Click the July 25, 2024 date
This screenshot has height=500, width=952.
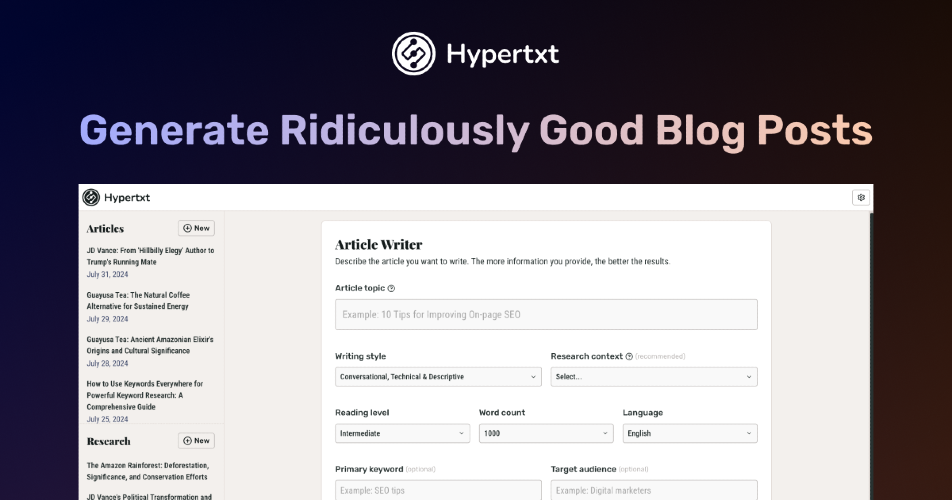coord(107,419)
